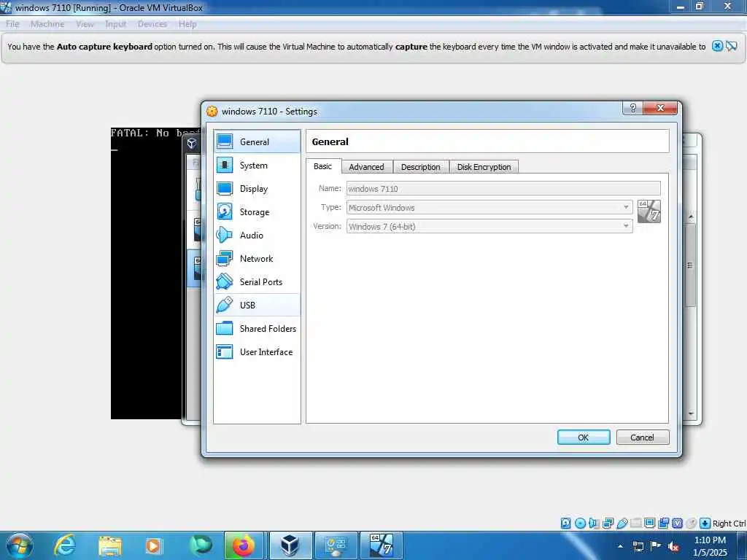Switch to the Description tab
Image resolution: width=747 pixels, height=560 pixels.
[421, 167]
